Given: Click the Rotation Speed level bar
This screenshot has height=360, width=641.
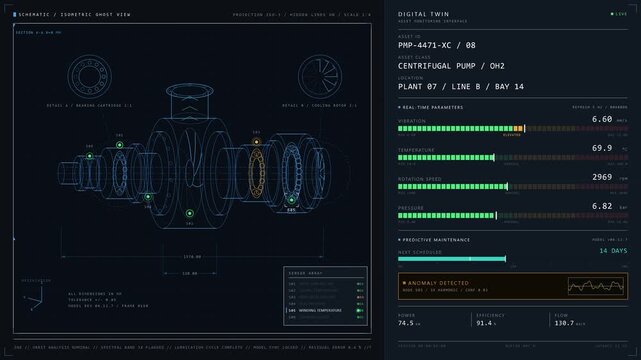Looking at the screenshot, I should click(513, 186).
